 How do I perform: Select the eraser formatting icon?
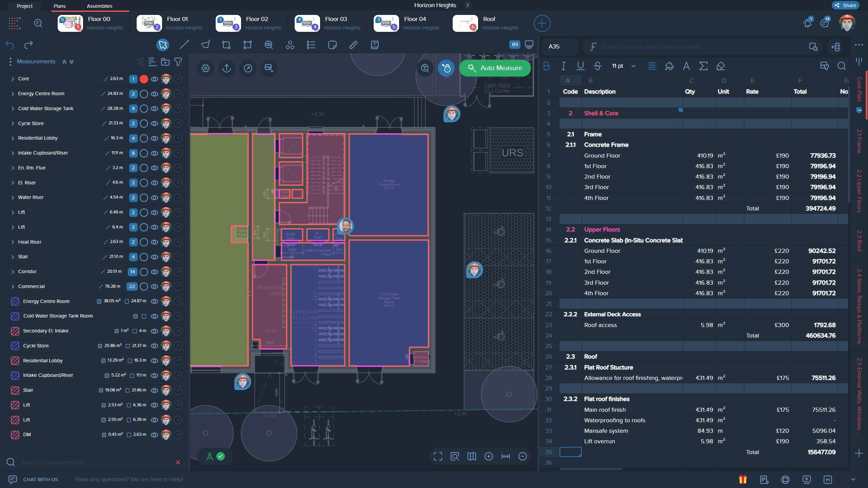point(721,66)
